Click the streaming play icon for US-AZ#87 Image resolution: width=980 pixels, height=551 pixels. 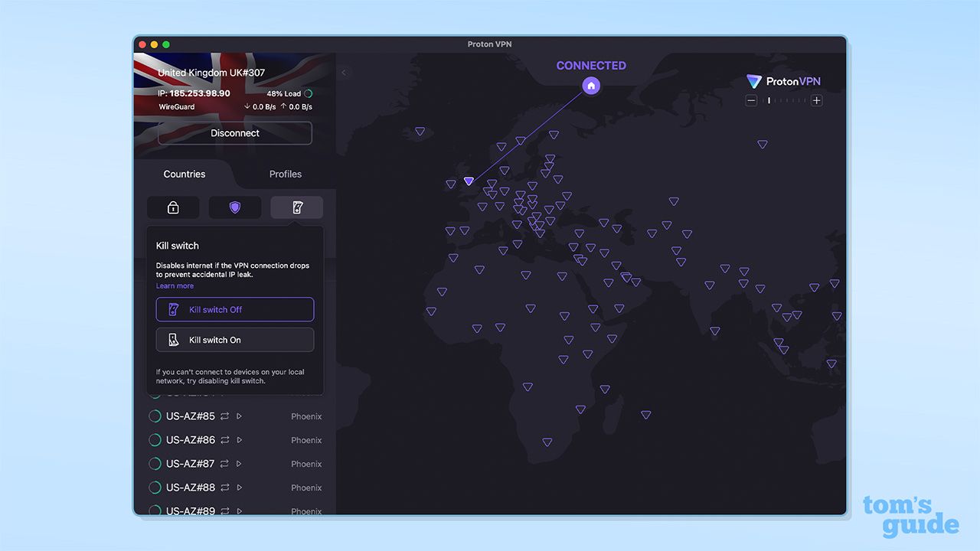(x=239, y=464)
